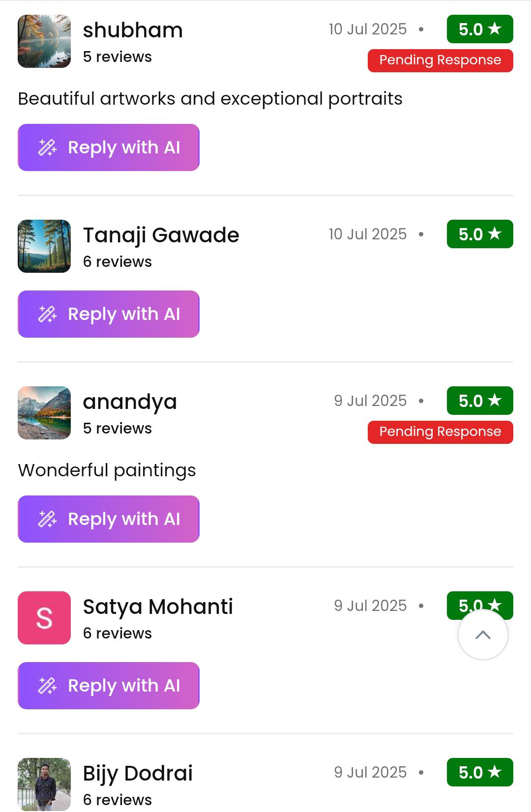This screenshot has height=812, width=531.
Task: Click anandya's 5.0 star rating badge
Action: [x=479, y=401]
